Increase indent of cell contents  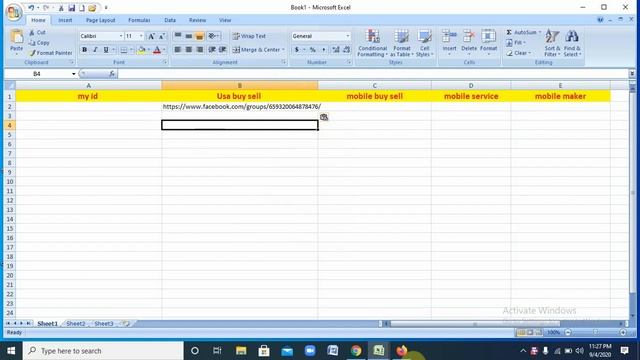click(222, 50)
